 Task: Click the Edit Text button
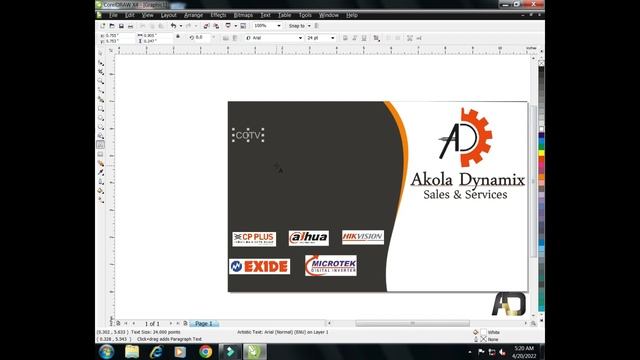tap(419, 38)
